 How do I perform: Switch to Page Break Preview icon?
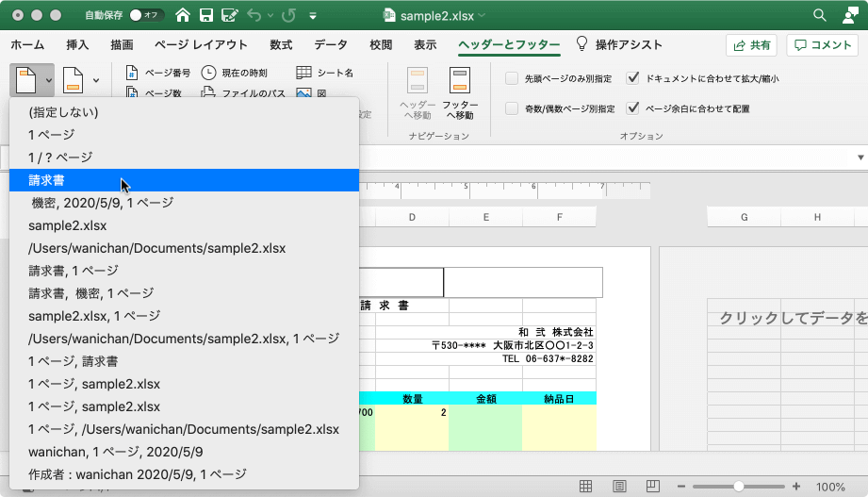653,487
